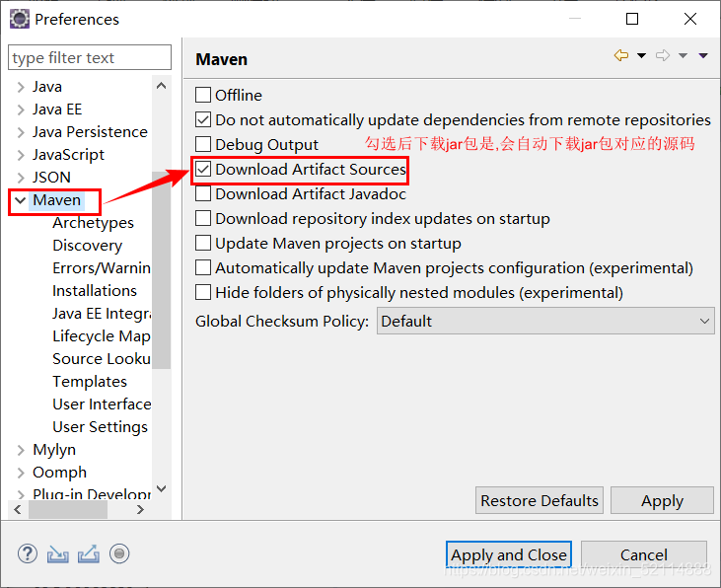
Task: Toggle Do not automatically update dependencies checkbox
Action: [x=203, y=119]
